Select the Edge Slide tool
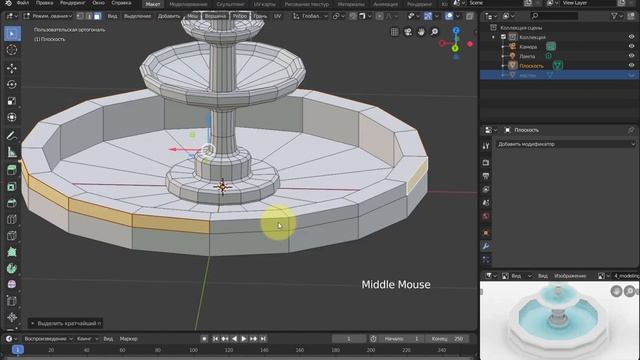Image resolution: width=640 pixels, height=360 pixels. (12, 301)
